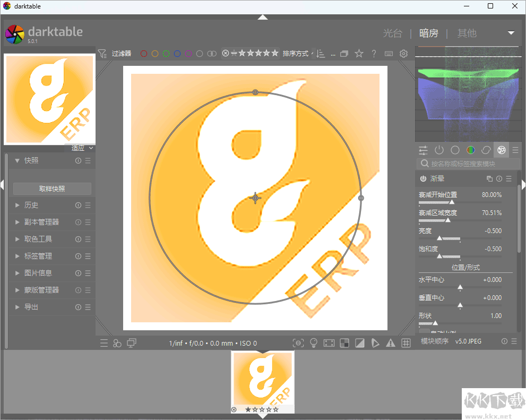Toggle softproofing icon
The width and height of the screenshot is (526, 420).
(375, 343)
